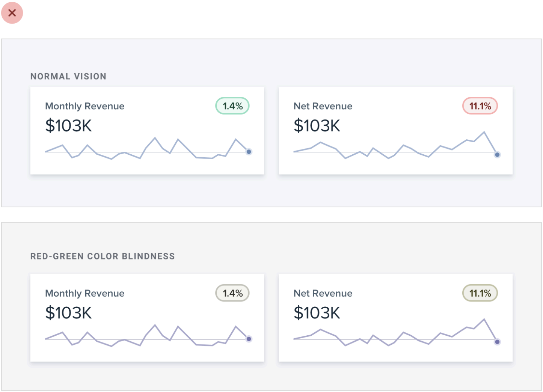Click the $103K value in color-blind Monthly Revenue card
The image size is (543, 392).
[x=68, y=313]
